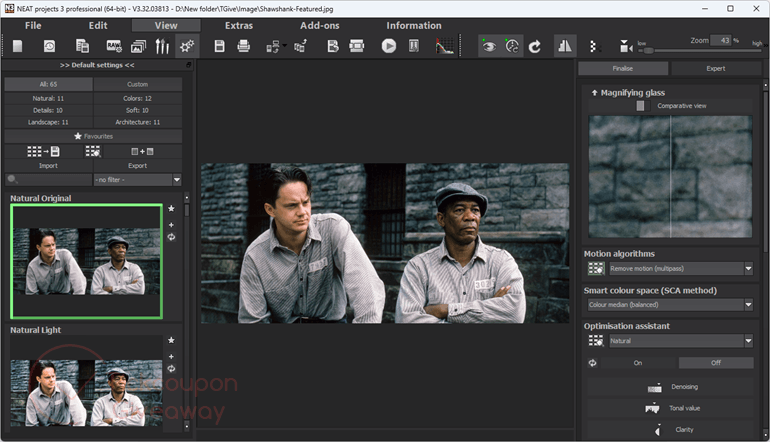Mark Natural Light preset as favourite star
770x442 pixels.
tap(171, 340)
